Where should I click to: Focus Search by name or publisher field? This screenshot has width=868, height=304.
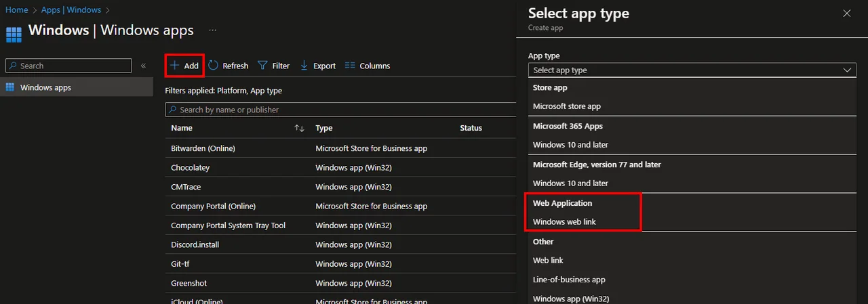[x=341, y=110]
